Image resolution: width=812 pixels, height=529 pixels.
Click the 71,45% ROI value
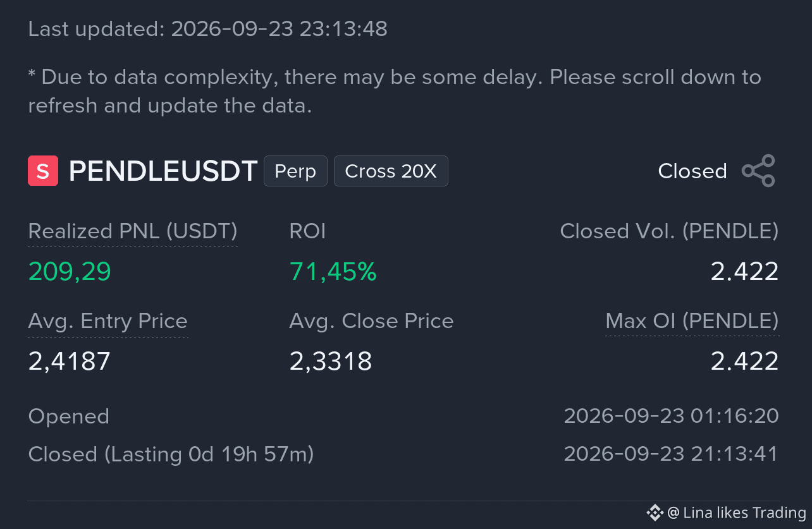tap(333, 271)
